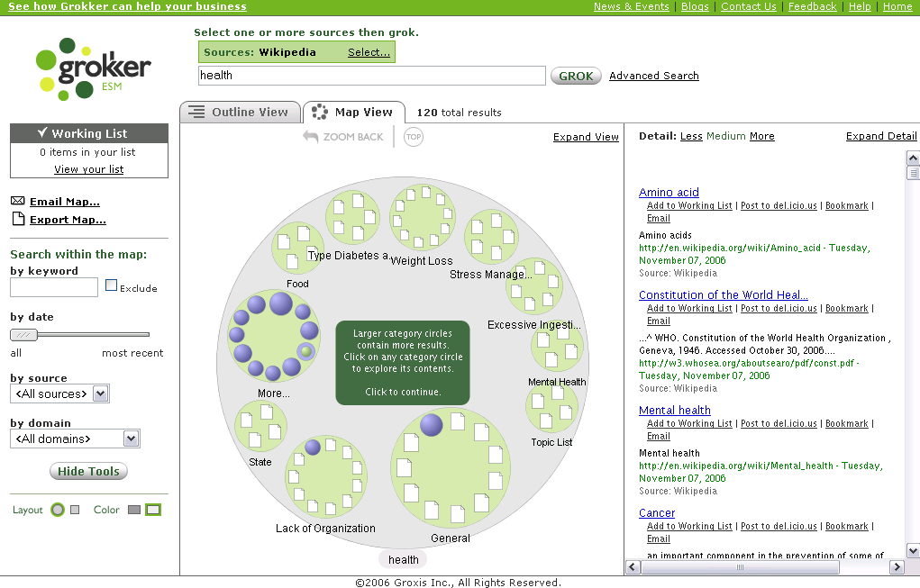The image size is (920, 588).
Task: Open the by source dropdown
Action: [x=59, y=394]
